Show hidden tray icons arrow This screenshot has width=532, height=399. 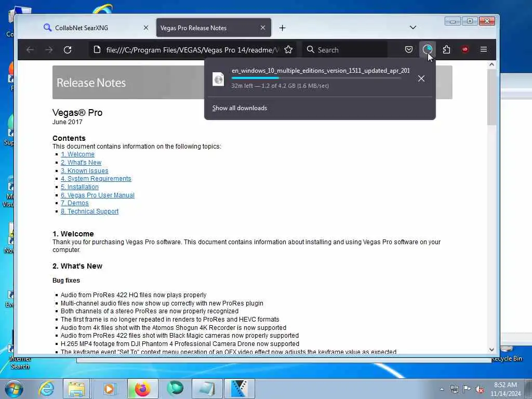pos(442,390)
